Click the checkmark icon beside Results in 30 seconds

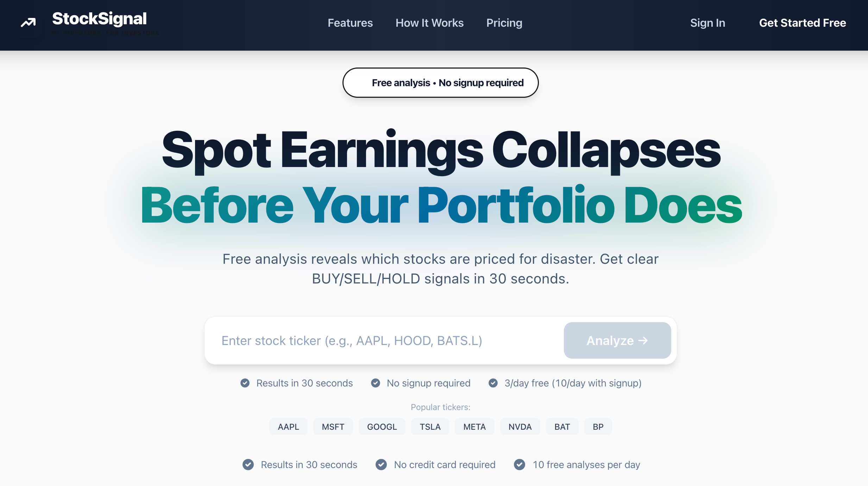[x=245, y=383]
